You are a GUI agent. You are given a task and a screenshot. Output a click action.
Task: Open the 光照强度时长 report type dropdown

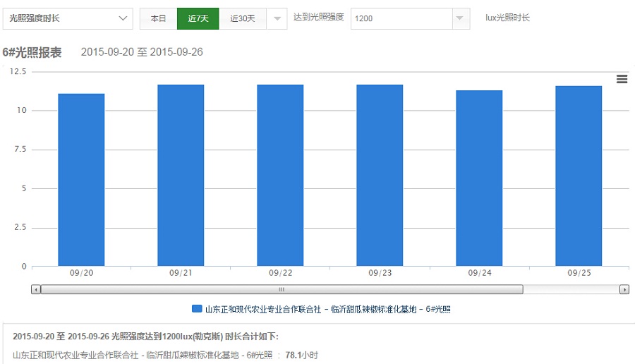(68, 18)
